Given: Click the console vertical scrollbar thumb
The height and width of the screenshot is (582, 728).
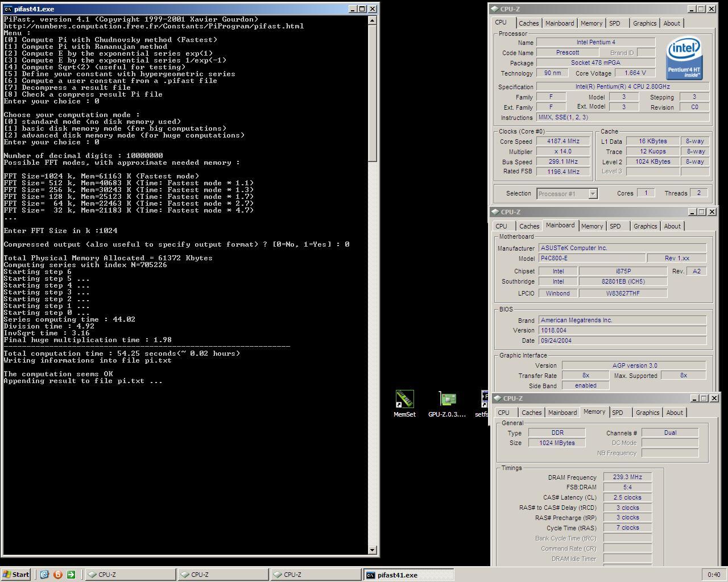Looking at the screenshot, I should 373,93.
